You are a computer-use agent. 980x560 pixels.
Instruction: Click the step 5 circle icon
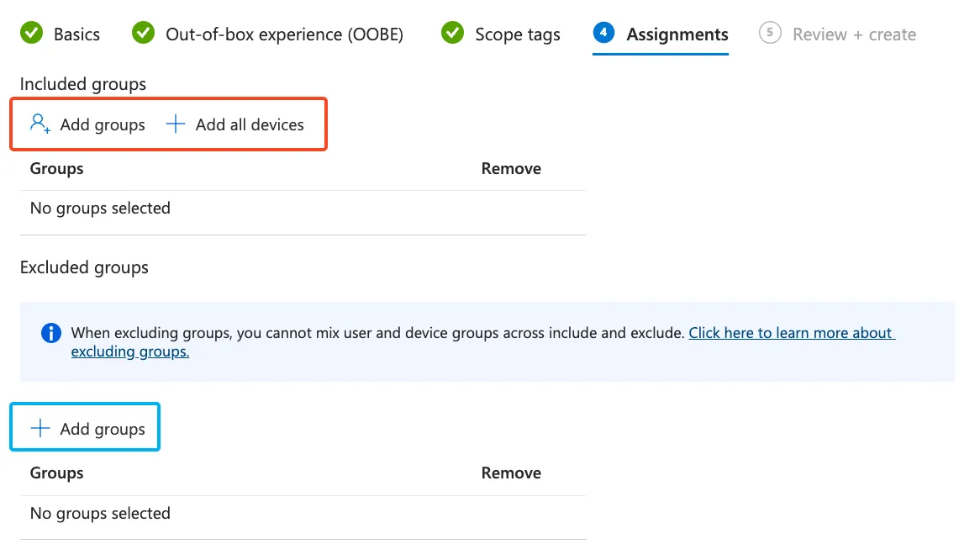click(770, 33)
